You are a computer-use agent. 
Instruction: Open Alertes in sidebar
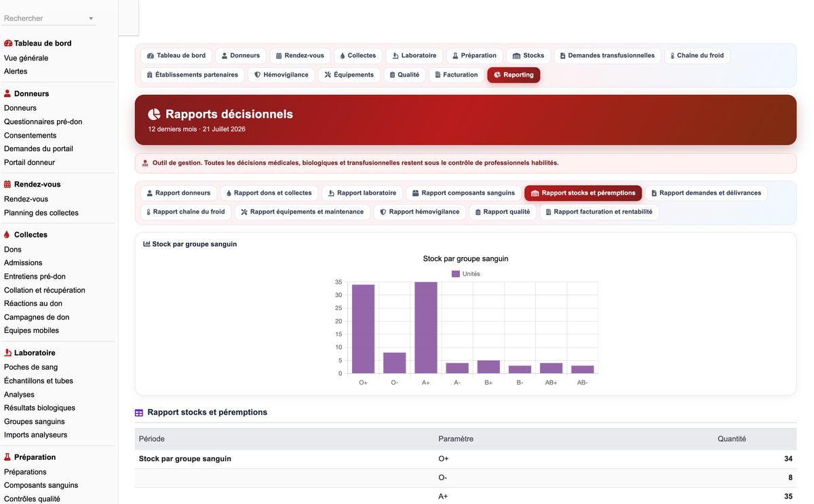click(16, 72)
